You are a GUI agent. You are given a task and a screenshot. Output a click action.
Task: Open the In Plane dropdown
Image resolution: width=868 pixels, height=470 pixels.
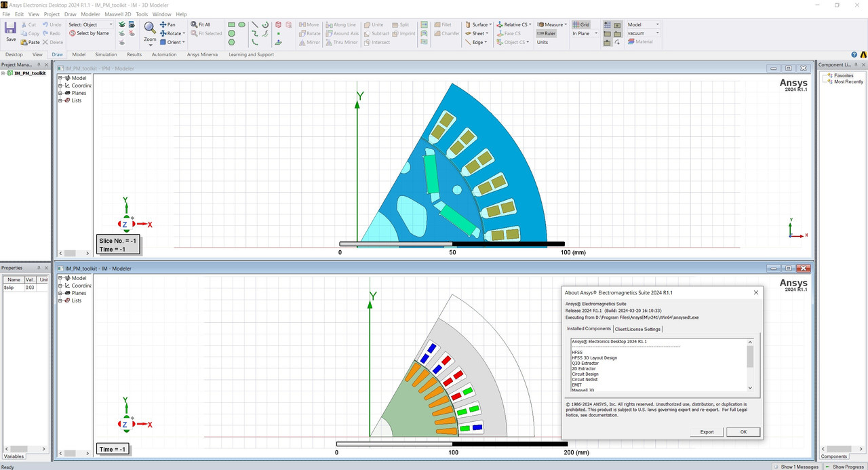point(584,33)
